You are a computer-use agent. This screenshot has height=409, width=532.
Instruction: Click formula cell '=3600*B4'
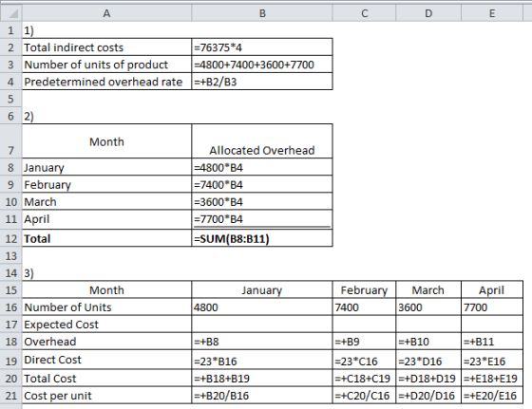point(262,202)
